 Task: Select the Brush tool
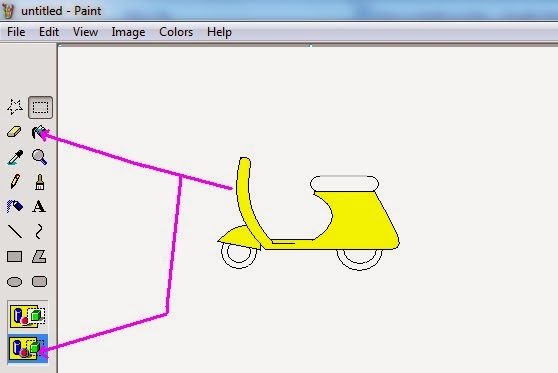pyautogui.click(x=40, y=182)
